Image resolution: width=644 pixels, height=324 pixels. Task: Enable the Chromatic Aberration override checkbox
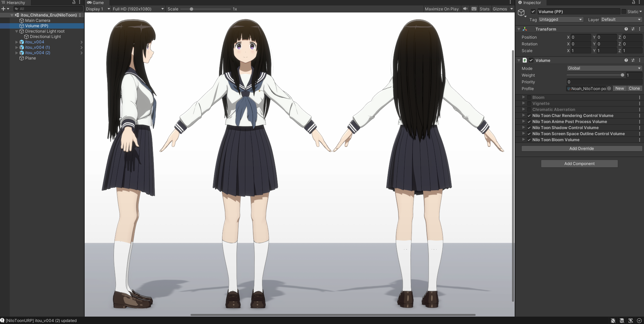point(529,110)
